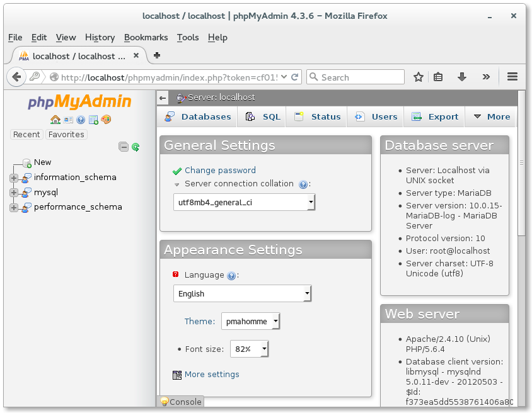The image size is (532, 413).
Task: Click the Theme: link
Action: pyautogui.click(x=199, y=321)
